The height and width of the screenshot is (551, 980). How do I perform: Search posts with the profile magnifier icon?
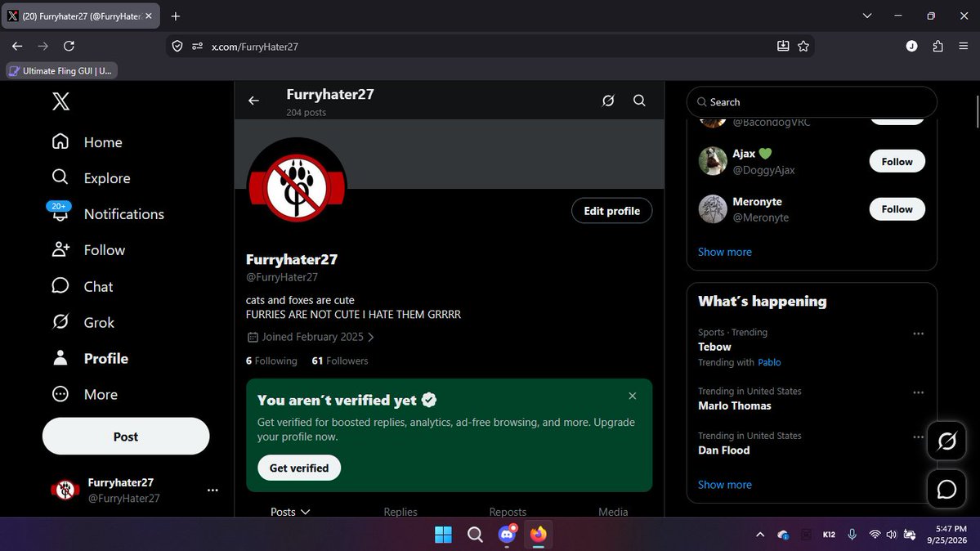pyautogui.click(x=638, y=101)
